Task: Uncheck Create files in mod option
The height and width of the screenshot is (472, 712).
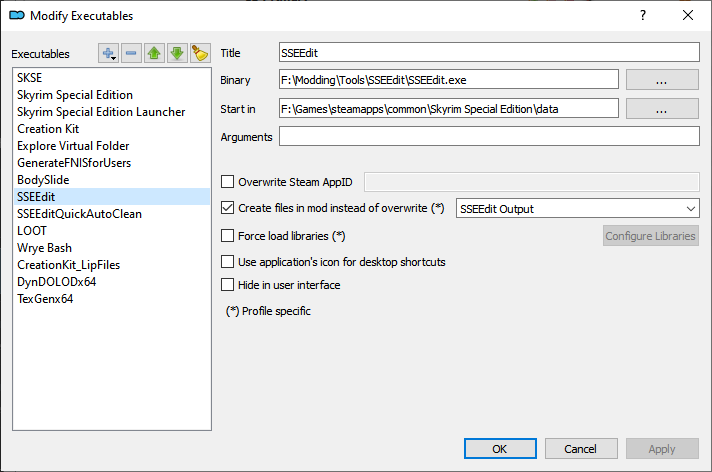Action: pyautogui.click(x=228, y=208)
